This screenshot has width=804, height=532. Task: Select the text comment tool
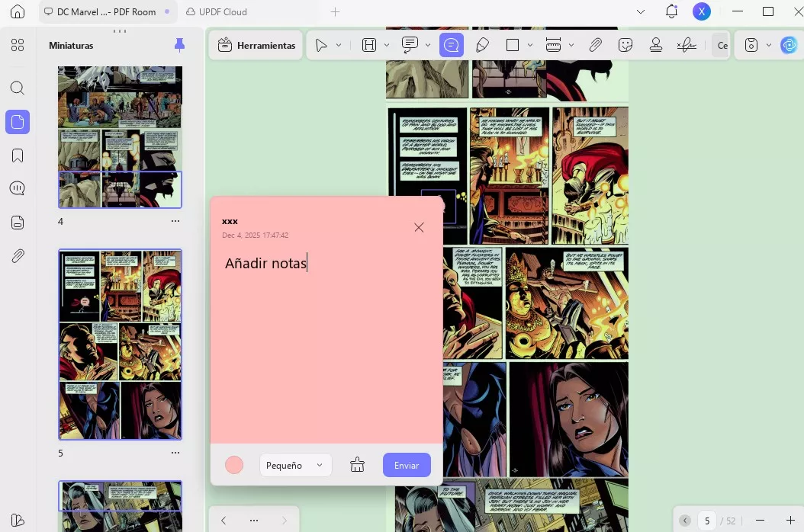(410, 46)
